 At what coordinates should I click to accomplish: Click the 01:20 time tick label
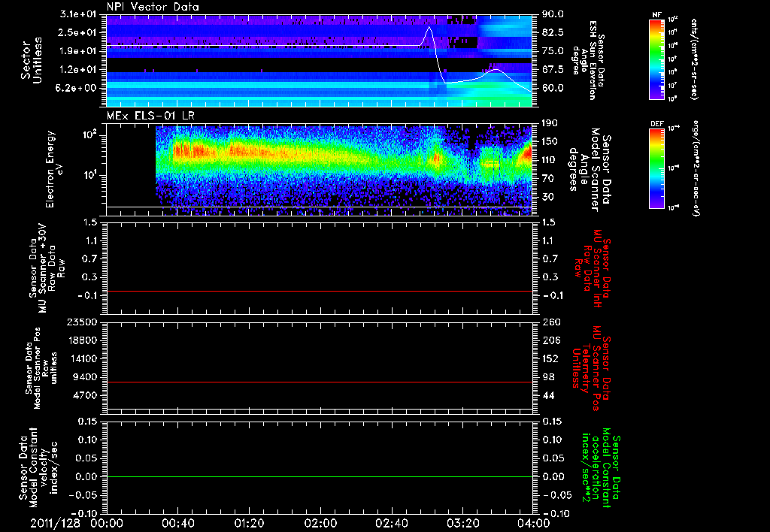click(249, 523)
